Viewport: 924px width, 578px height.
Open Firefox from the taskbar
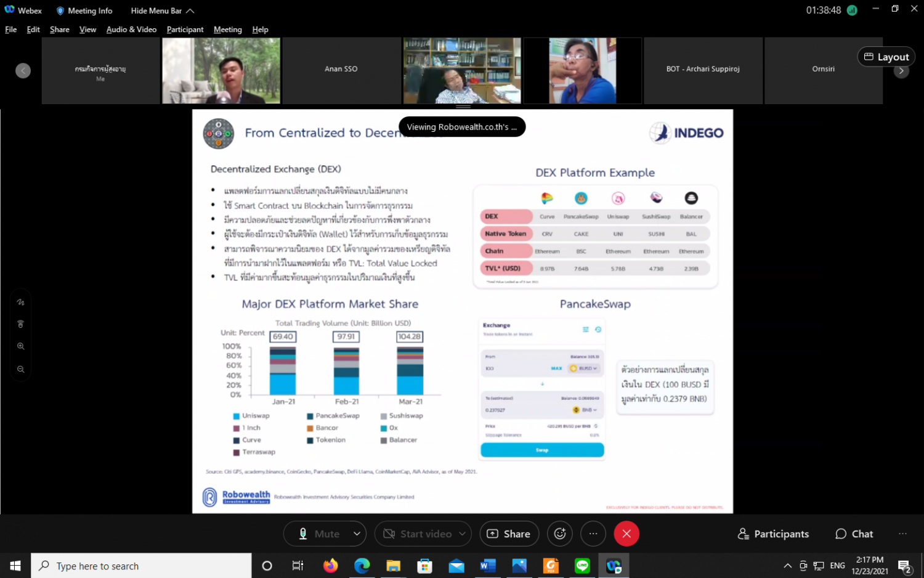pyautogui.click(x=331, y=566)
